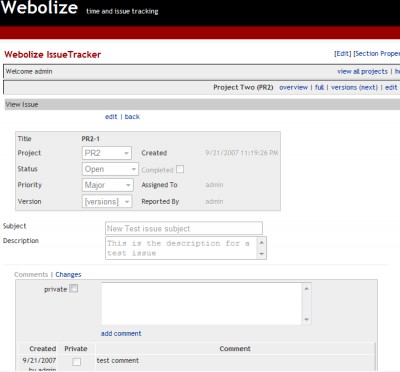Click the Created column header
The image size is (400, 372).
point(43,349)
